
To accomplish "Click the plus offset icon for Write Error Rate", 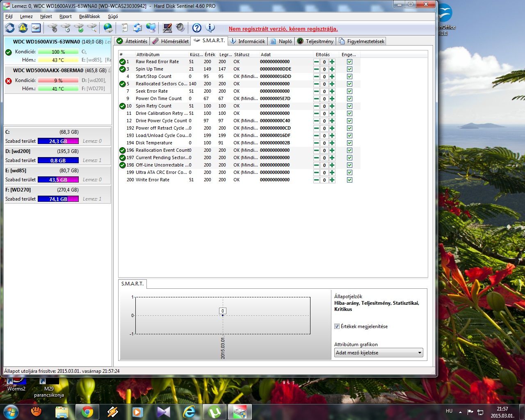I will click(x=332, y=180).
